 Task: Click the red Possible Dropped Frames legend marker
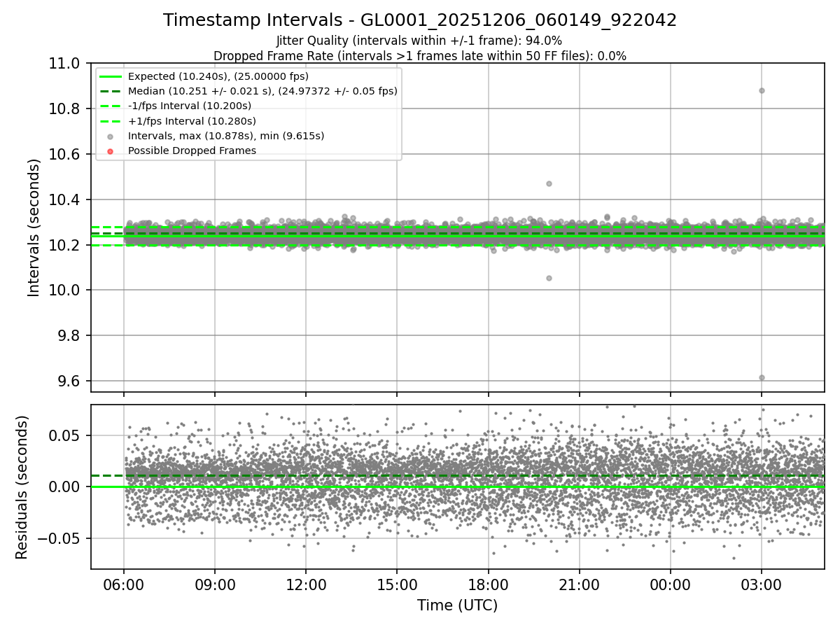(111, 150)
